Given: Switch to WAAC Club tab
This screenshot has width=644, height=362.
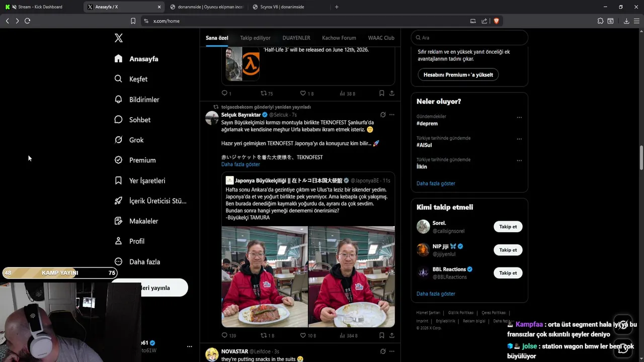Looking at the screenshot, I should click(381, 38).
